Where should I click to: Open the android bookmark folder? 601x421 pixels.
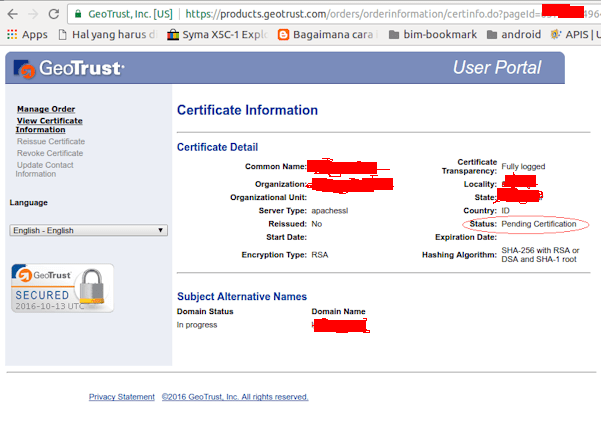(x=514, y=35)
